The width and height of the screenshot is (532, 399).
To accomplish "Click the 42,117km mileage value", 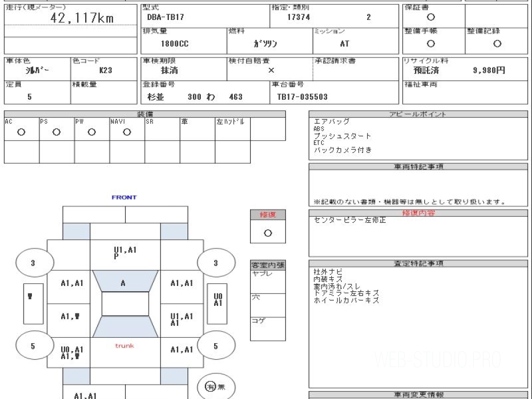I will coord(82,18).
